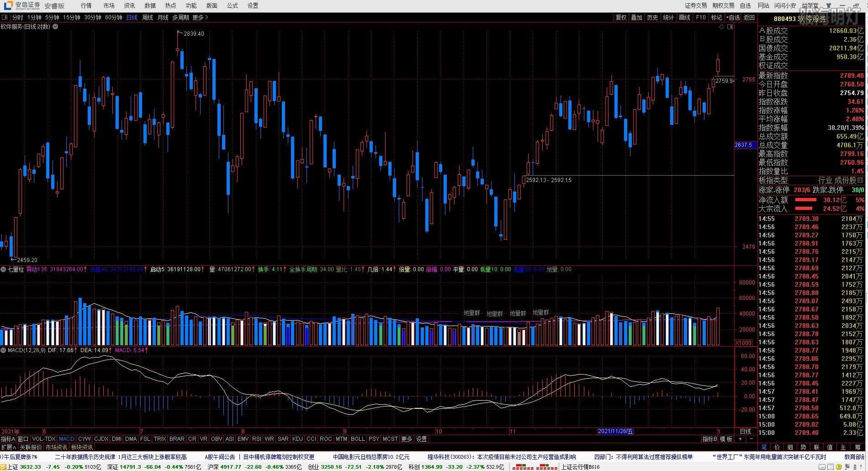
Task: Add to watchlist with +自选
Action: [x=732, y=17]
